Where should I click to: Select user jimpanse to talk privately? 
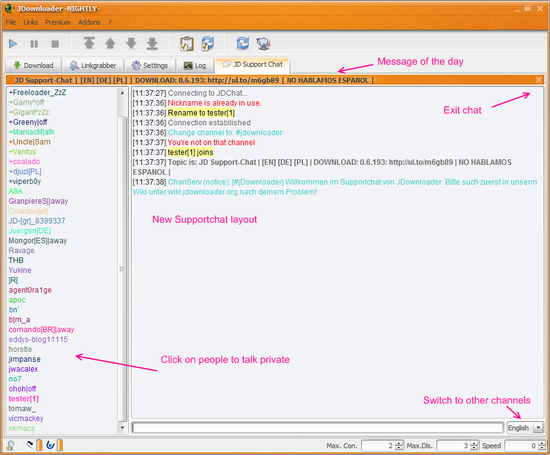(x=25, y=359)
